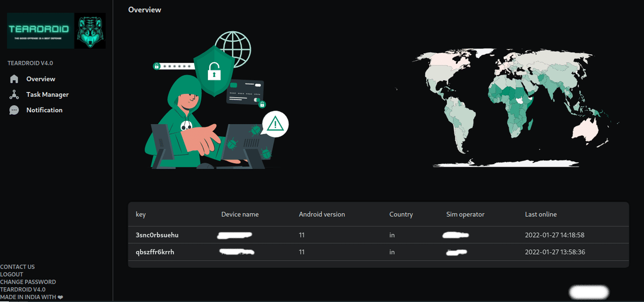Image resolution: width=644 pixels, height=302 pixels.
Task: Open the Overview menu item
Action: 41,79
